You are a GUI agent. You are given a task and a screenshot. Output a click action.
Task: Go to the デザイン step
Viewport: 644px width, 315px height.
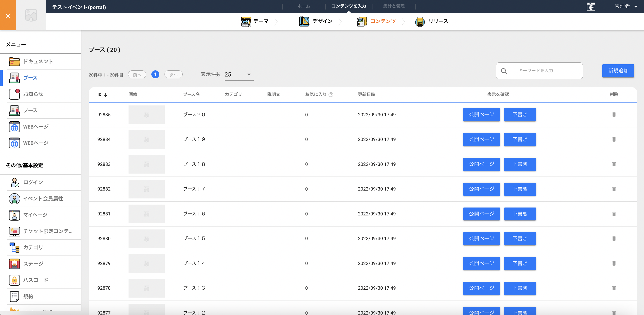316,21
